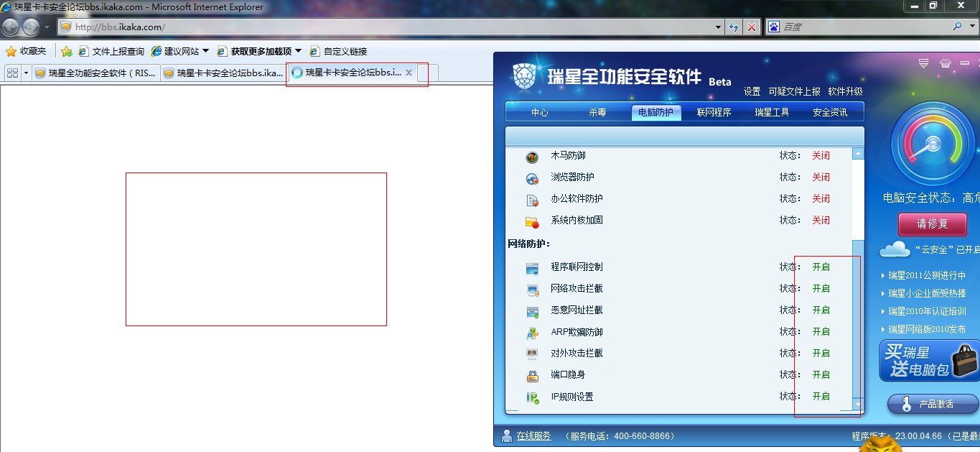Click 请修复 button
980x452 pixels.
click(932, 224)
